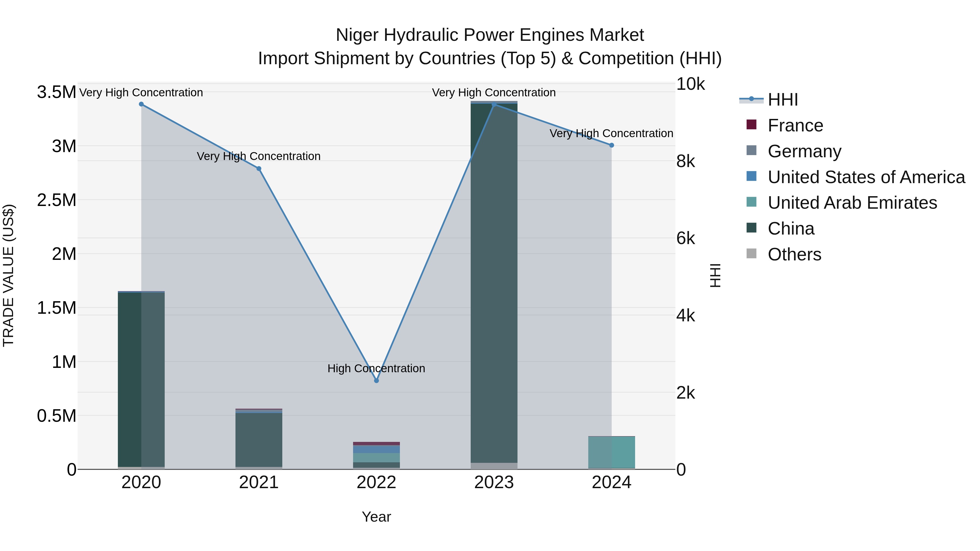
Task: Click 'Very High Concentration' label above 2020
Action: click(141, 93)
